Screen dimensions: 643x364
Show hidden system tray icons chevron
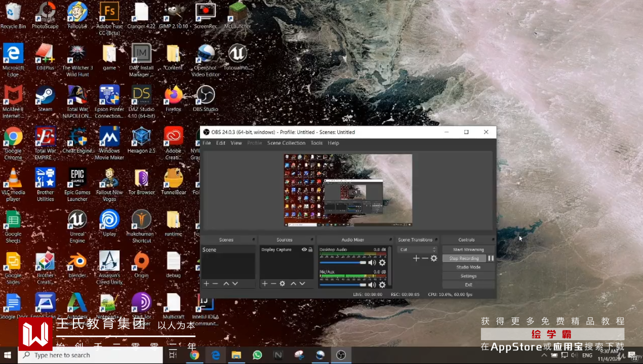point(544,355)
